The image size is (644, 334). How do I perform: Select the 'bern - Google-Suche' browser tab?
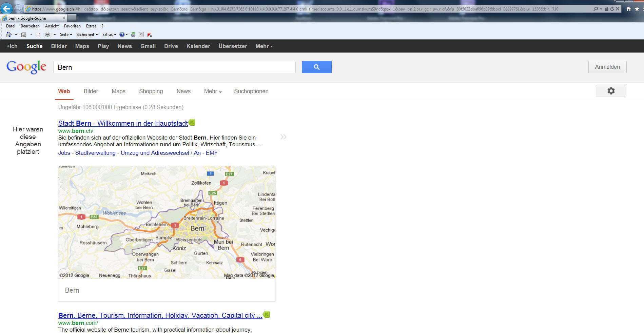[34, 18]
